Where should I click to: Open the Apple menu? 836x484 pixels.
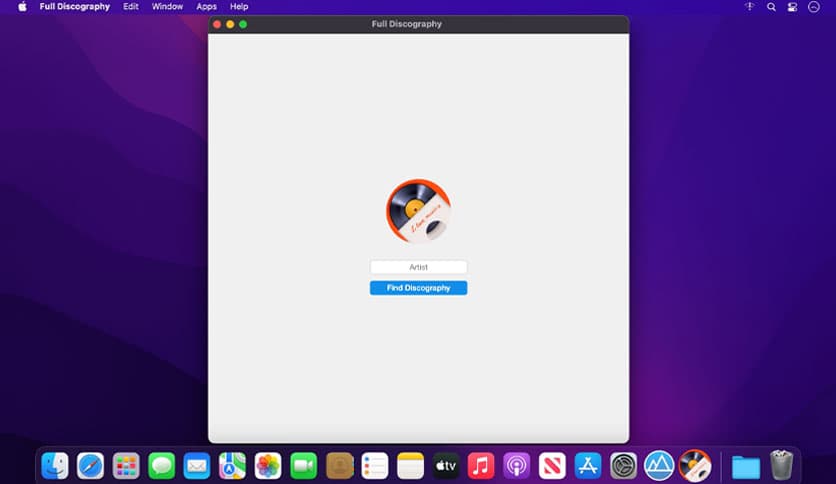(x=22, y=7)
